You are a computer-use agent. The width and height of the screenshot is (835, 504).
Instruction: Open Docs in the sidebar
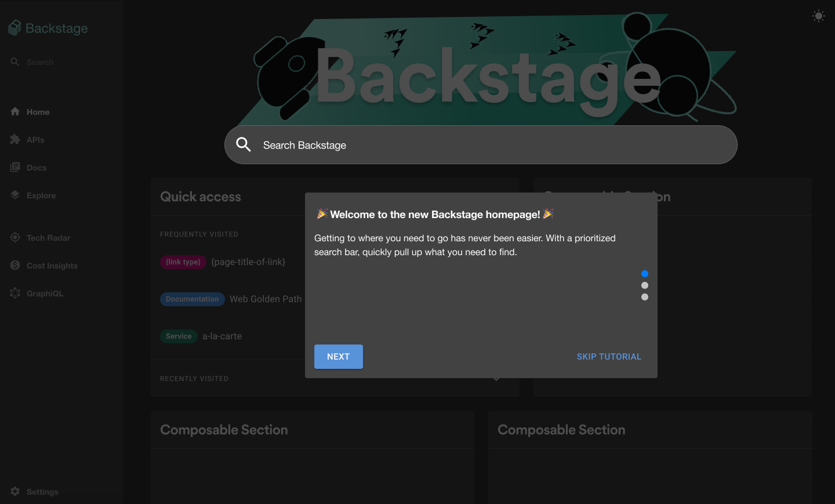[37, 168]
